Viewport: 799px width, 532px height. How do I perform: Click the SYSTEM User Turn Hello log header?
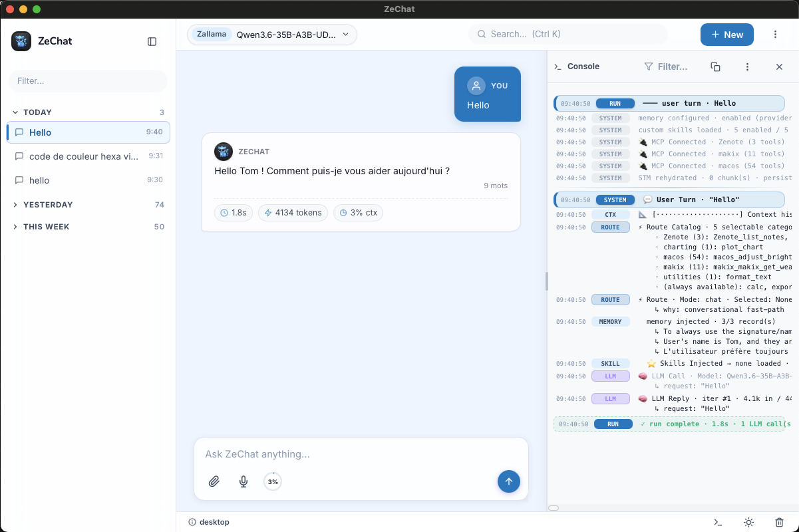coord(669,199)
